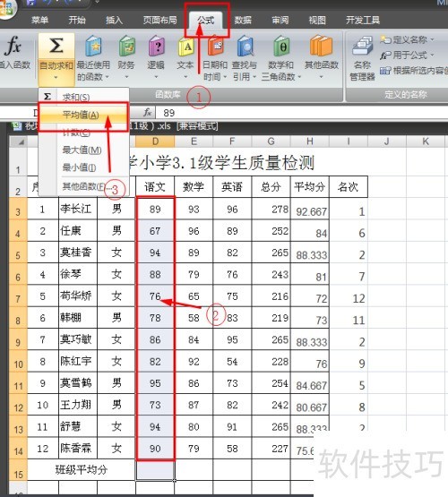Select the column D header

click(x=155, y=141)
